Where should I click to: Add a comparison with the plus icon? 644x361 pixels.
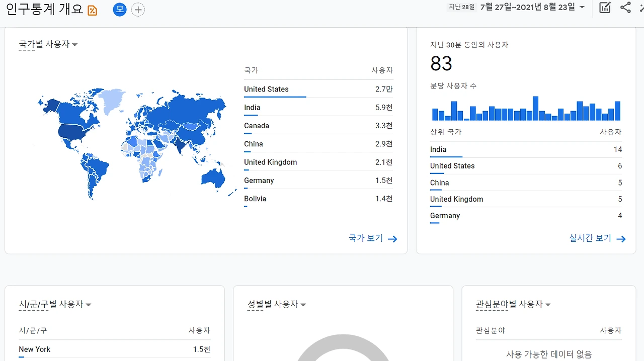[138, 10]
